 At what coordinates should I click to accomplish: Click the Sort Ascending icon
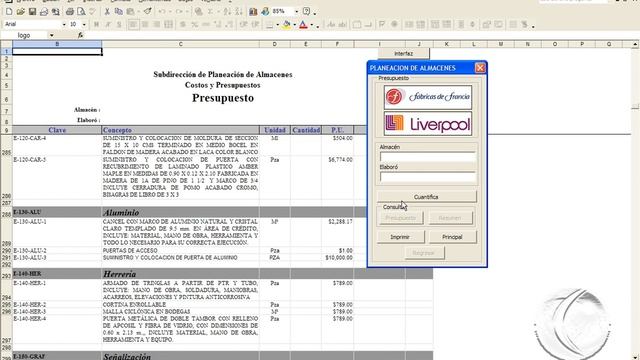click(227, 11)
